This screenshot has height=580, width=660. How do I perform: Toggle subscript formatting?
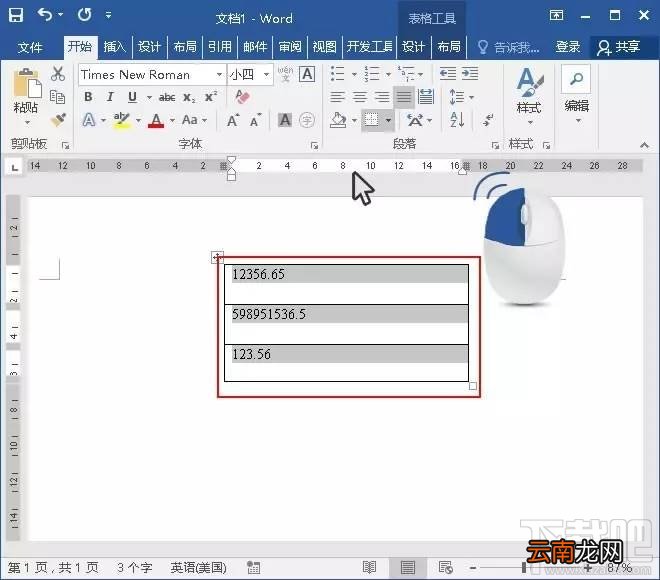click(x=189, y=97)
